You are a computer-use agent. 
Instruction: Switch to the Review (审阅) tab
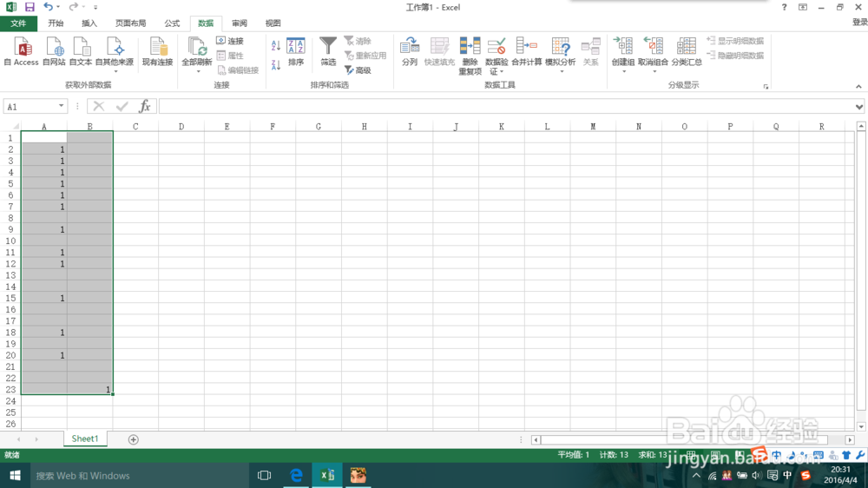240,23
